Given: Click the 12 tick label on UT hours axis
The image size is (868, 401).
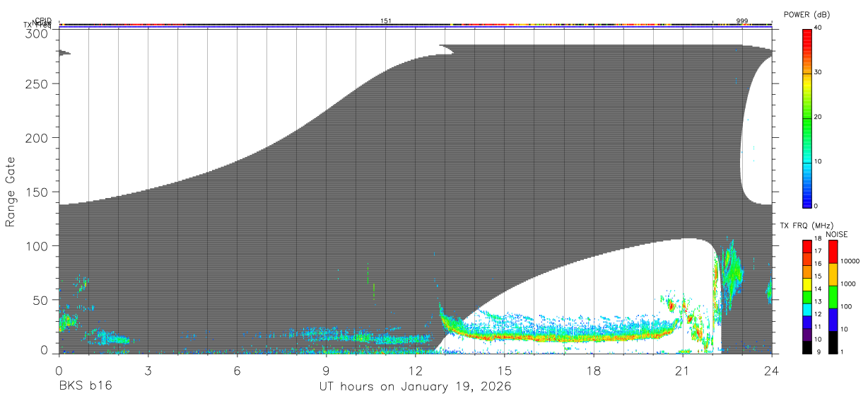Looking at the screenshot, I should tap(415, 371).
